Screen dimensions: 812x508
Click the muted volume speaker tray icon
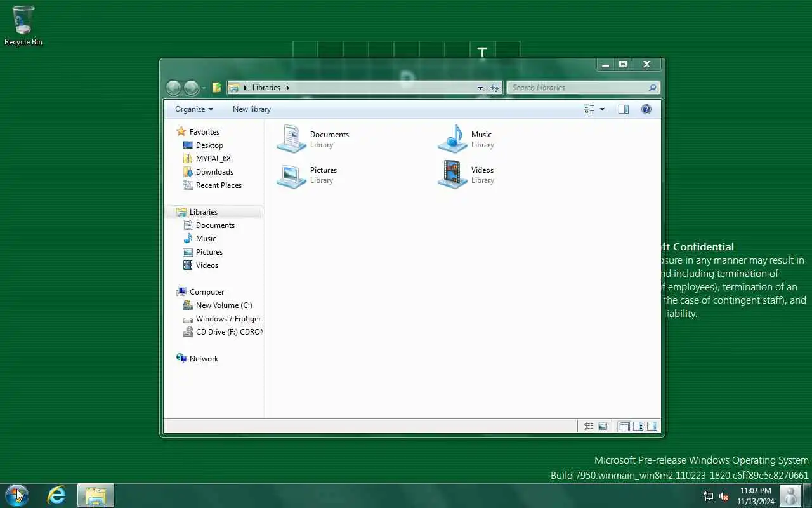(x=724, y=496)
